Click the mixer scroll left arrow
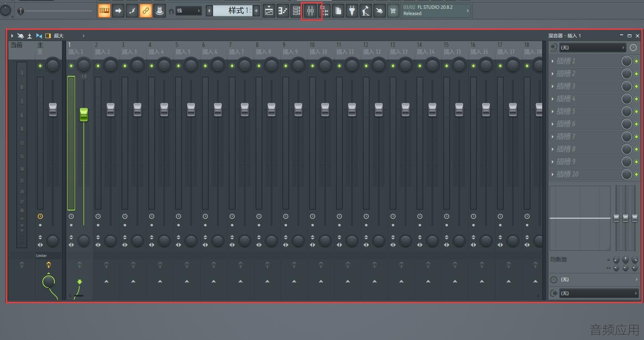Image resolution: width=644 pixels, height=340 pixels. [70, 296]
